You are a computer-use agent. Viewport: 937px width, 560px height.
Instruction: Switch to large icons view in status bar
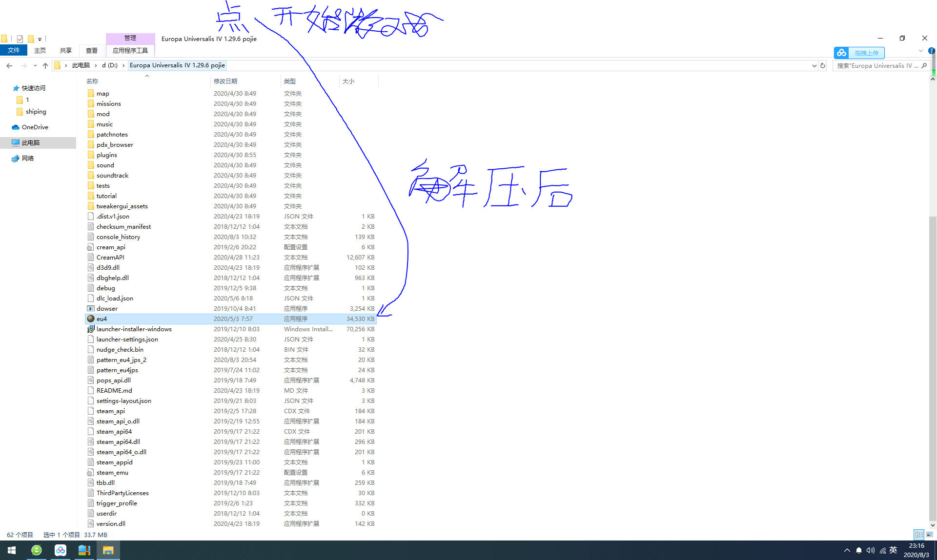pos(930,535)
